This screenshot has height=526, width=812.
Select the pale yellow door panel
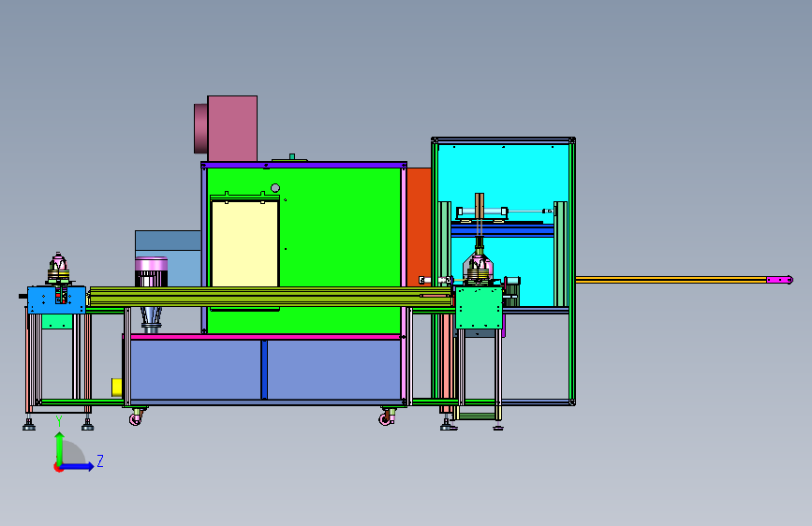[x=245, y=243]
